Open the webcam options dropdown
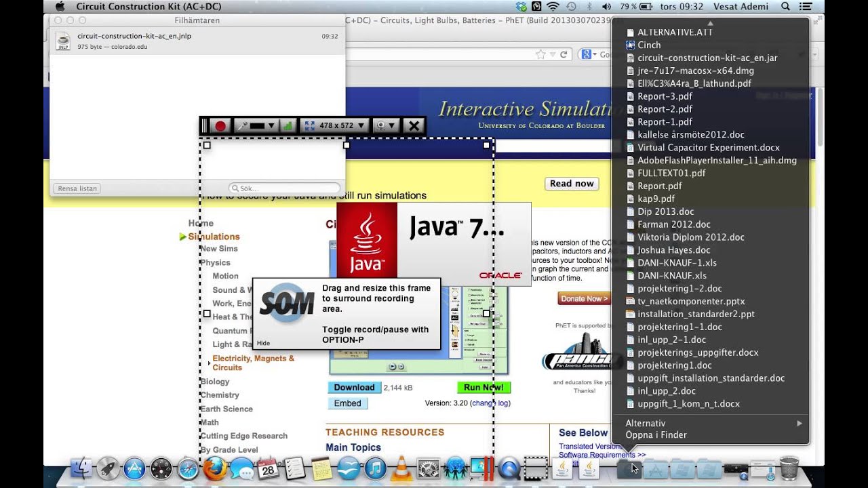This screenshot has height=488, width=868. [385, 125]
